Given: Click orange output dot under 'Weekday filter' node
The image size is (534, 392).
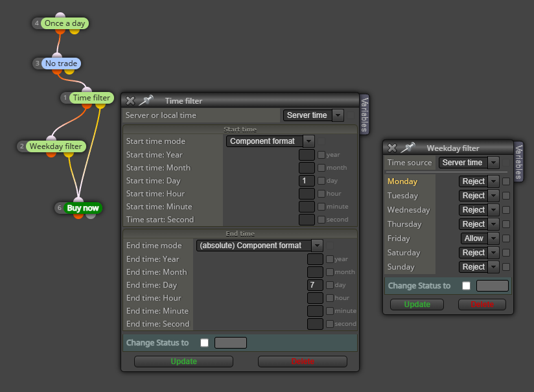Looking at the screenshot, I should coord(51,155).
